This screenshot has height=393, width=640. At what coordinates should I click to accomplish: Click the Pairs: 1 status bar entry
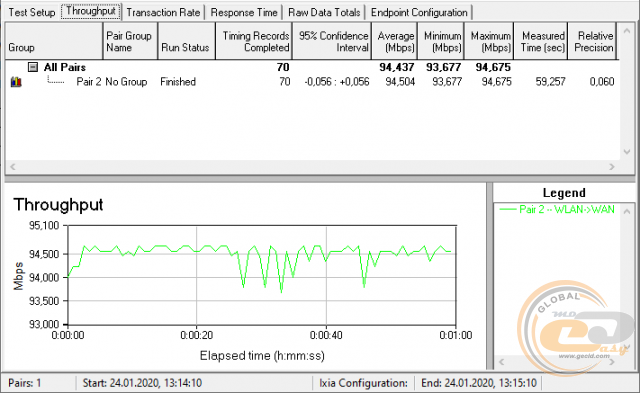(24, 383)
